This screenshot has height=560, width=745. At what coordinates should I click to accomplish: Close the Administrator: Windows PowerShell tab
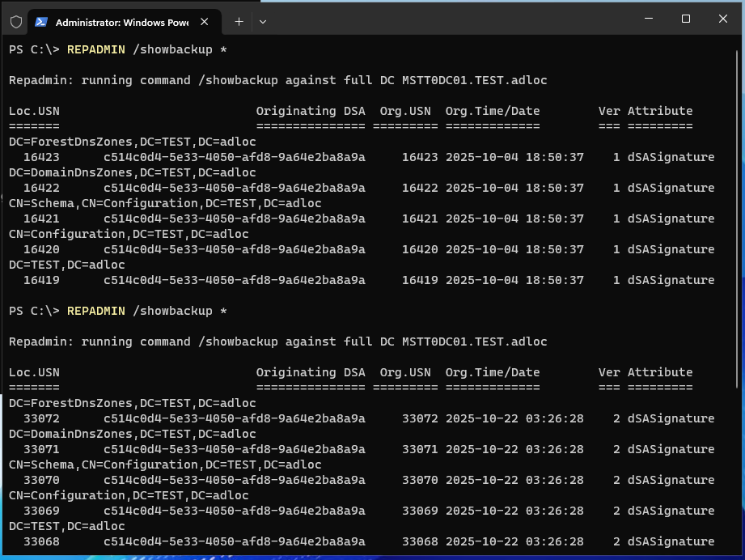pyautogui.click(x=207, y=22)
